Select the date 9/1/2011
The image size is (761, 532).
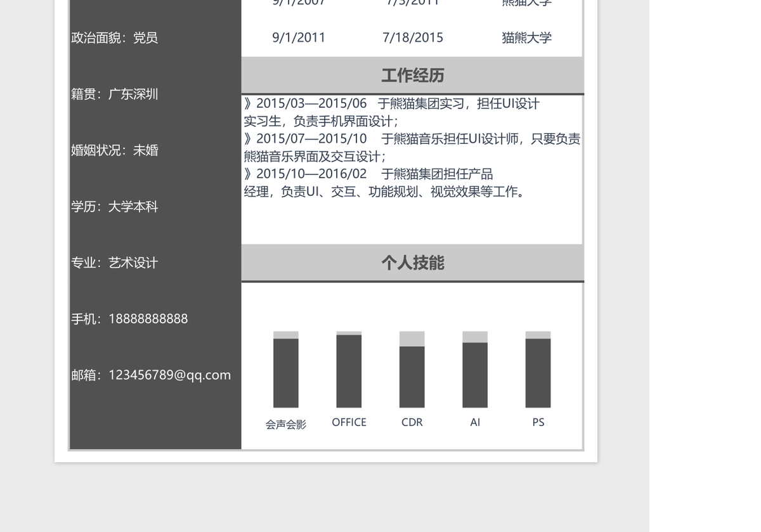tap(299, 37)
